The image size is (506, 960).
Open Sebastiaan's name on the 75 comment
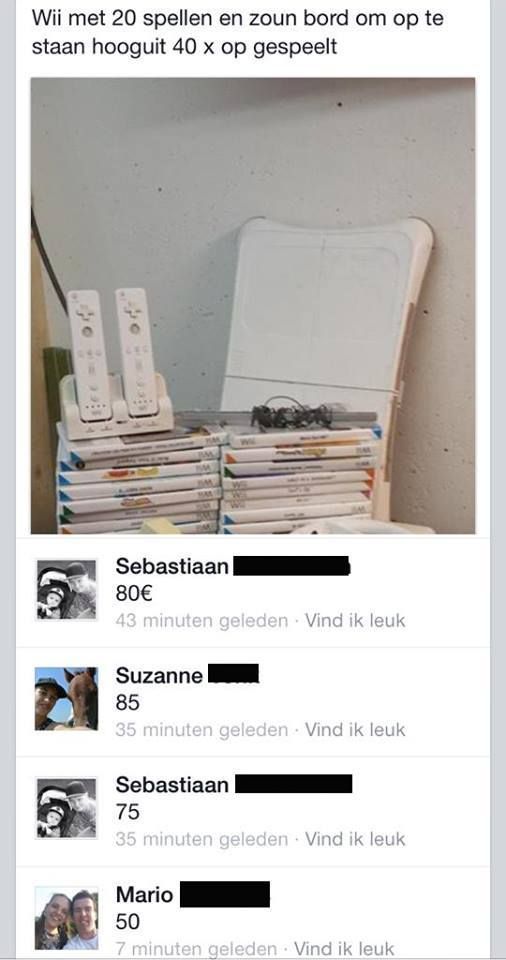pyautogui.click(x=172, y=784)
